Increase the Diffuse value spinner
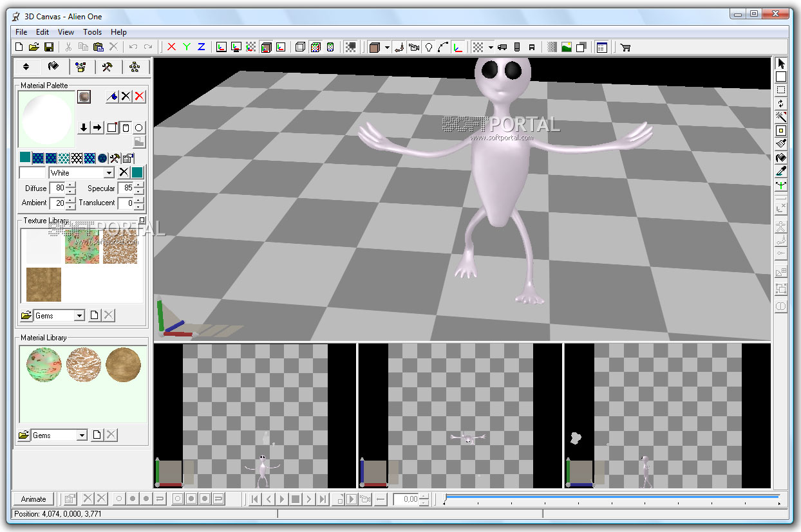 (71, 185)
